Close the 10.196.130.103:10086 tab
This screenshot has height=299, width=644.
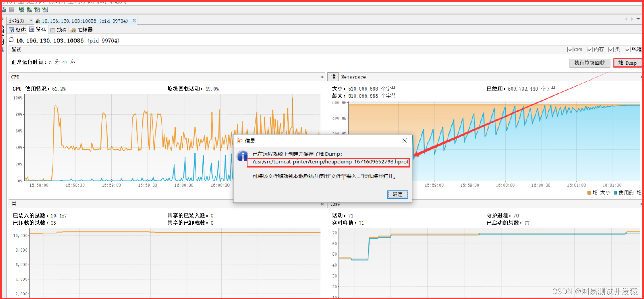tap(134, 21)
